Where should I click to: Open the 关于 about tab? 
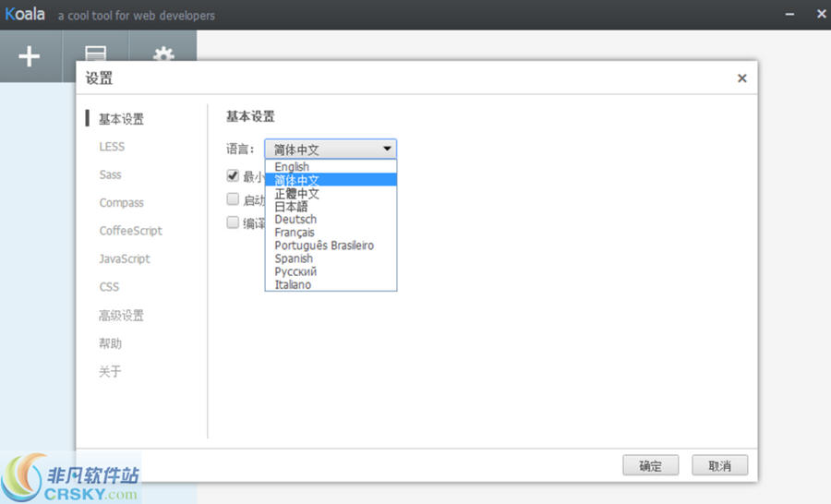(110, 371)
